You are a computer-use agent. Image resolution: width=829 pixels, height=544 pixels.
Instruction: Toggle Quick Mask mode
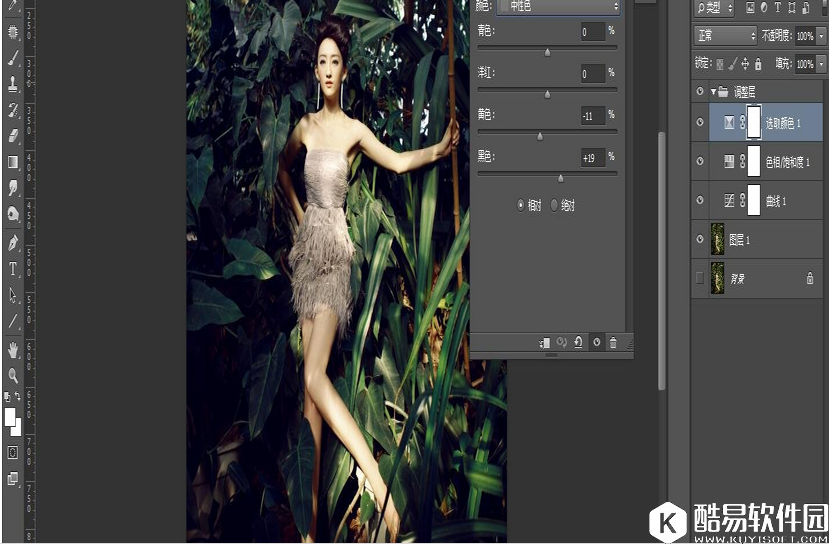pyautogui.click(x=13, y=453)
